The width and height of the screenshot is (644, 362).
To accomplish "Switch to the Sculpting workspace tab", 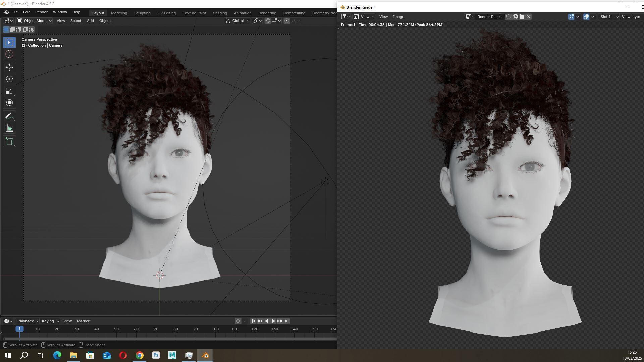I will pos(142,13).
